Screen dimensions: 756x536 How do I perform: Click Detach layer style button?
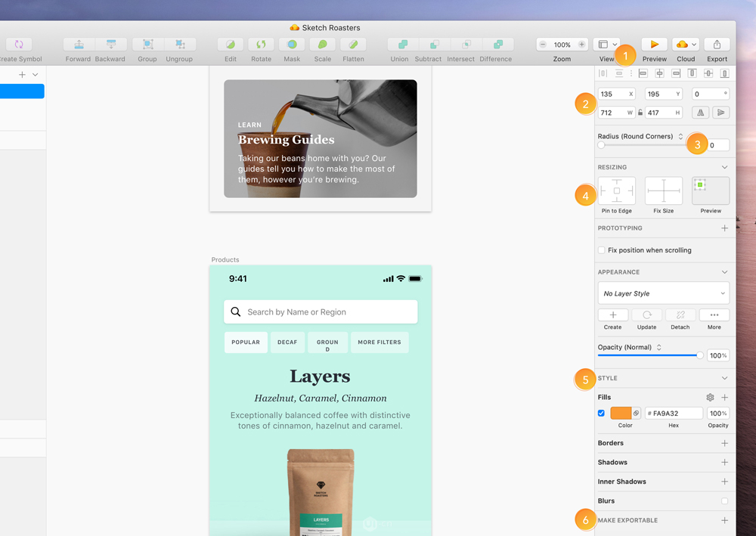click(x=680, y=314)
